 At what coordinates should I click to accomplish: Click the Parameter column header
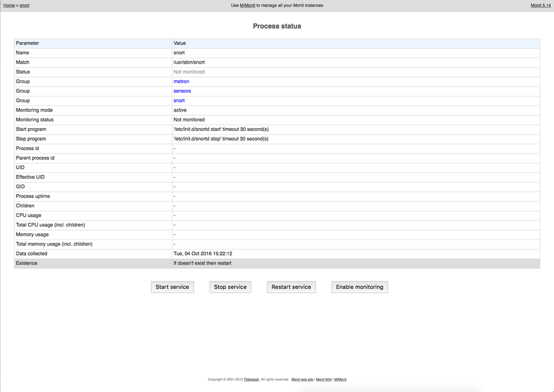[x=27, y=43]
